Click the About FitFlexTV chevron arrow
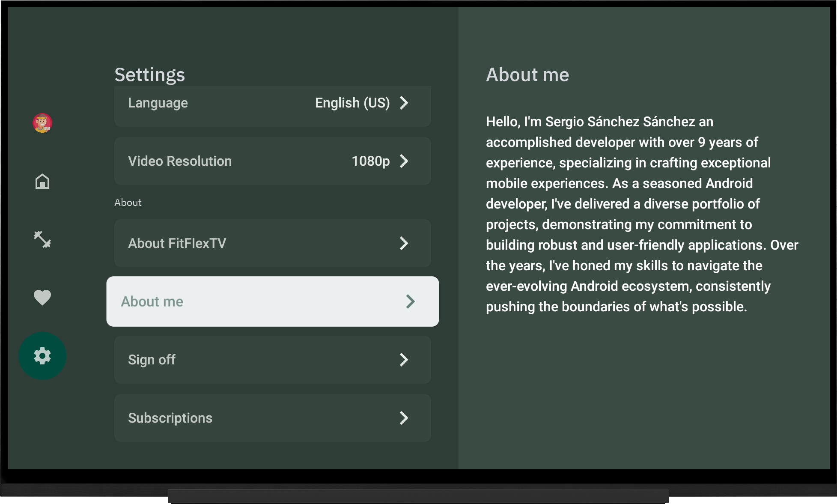This screenshot has width=837, height=504. tap(404, 243)
